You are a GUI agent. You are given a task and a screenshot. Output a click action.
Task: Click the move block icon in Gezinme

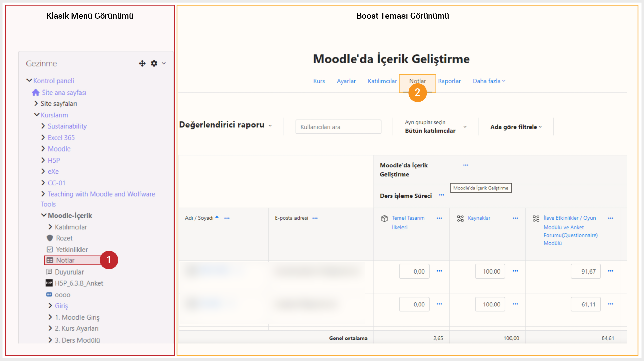coord(142,63)
